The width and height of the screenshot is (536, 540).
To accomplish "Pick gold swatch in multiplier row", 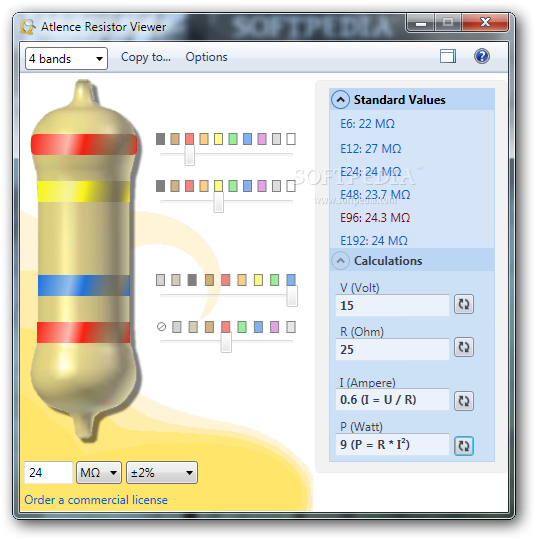I will pyautogui.click(x=176, y=280).
